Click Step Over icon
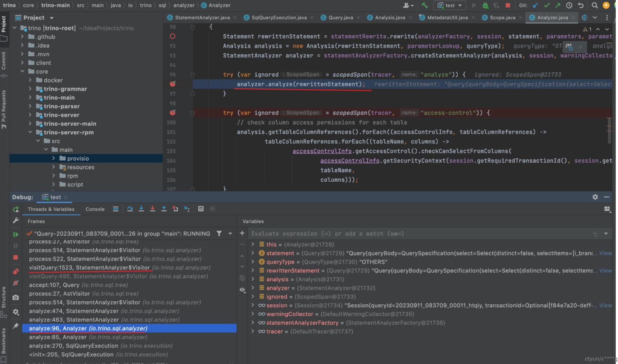Viewport: 618px width, 364px height. pos(130,209)
